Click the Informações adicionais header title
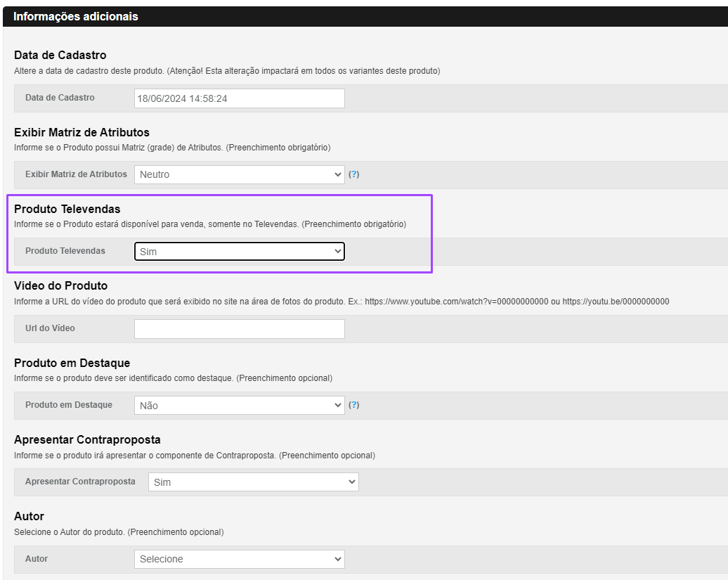 tap(76, 17)
